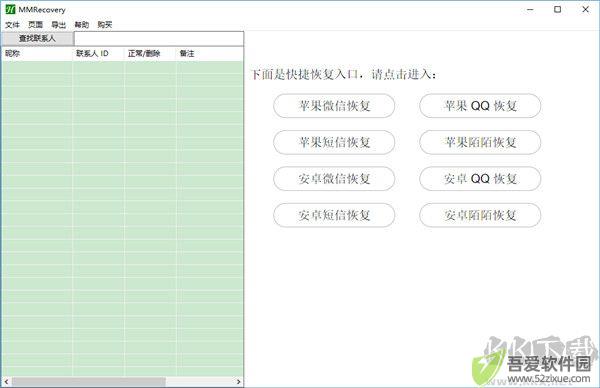The height and width of the screenshot is (388, 600).
Task: Choose the 苹果短信恢复 option
Action: [334, 142]
